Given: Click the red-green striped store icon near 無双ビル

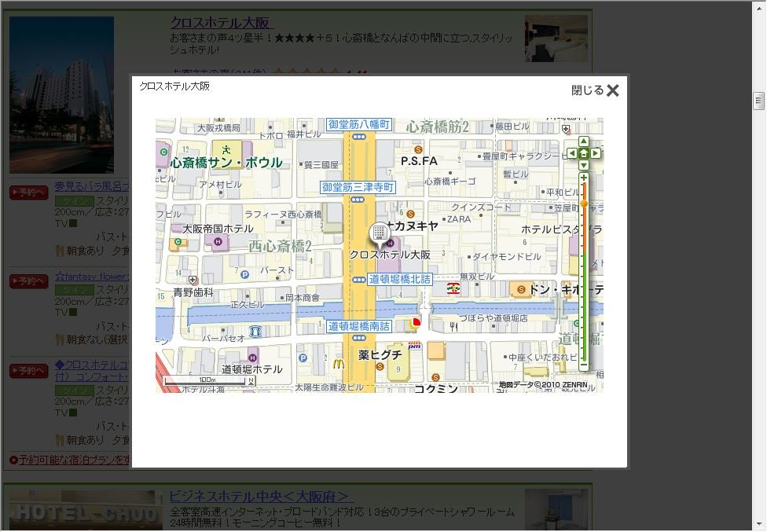Looking at the screenshot, I should (x=453, y=289).
